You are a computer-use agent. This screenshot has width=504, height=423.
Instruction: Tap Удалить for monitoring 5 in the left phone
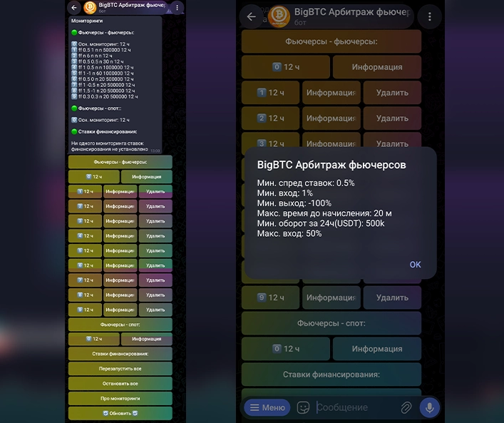point(155,251)
